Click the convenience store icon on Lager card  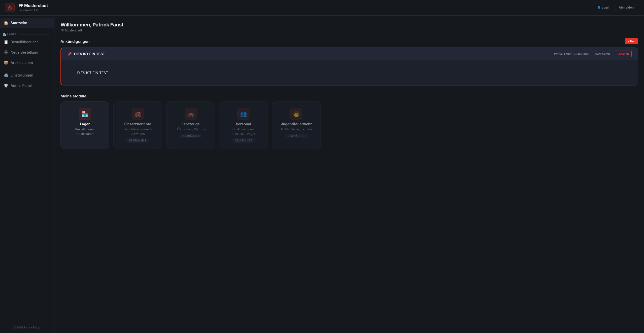(85, 114)
